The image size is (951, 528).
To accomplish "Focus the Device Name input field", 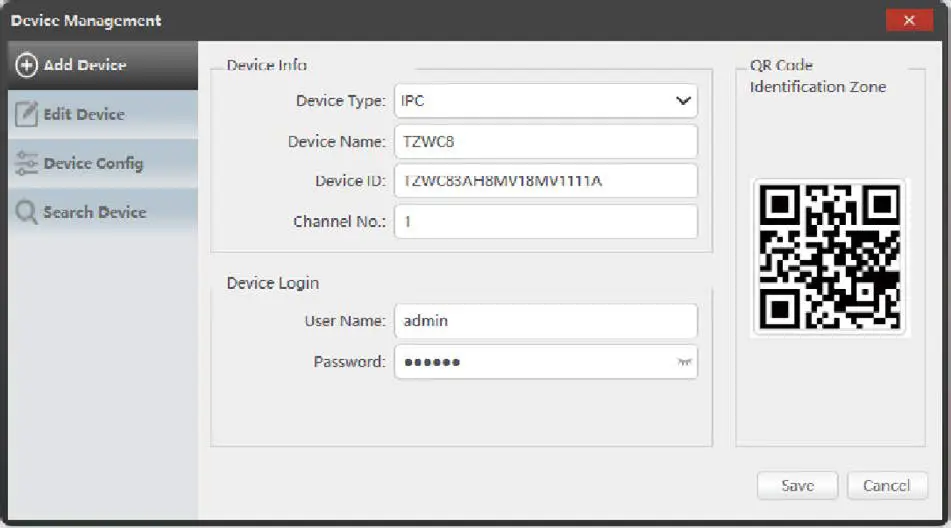I will click(545, 141).
